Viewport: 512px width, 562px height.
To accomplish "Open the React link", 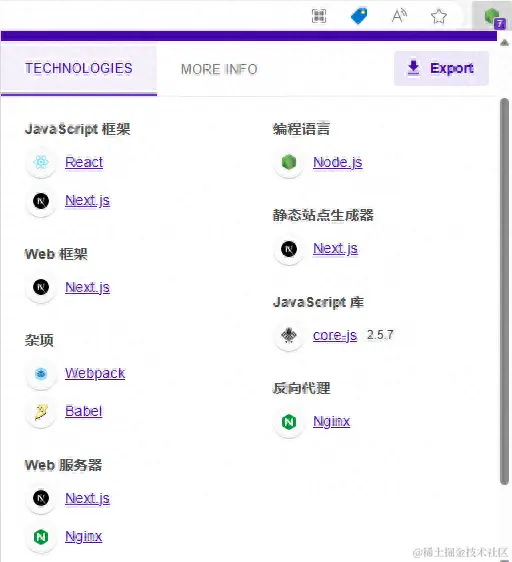I will [84, 162].
